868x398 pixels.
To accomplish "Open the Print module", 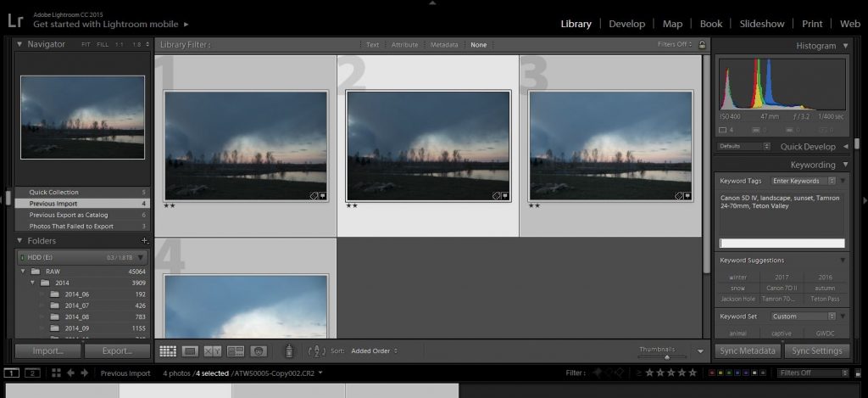I will 812,24.
